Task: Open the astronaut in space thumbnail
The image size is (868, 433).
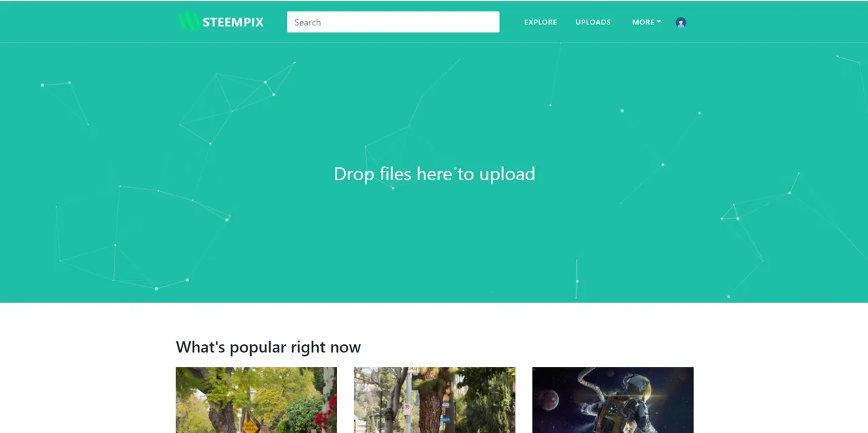Action: click(613, 400)
